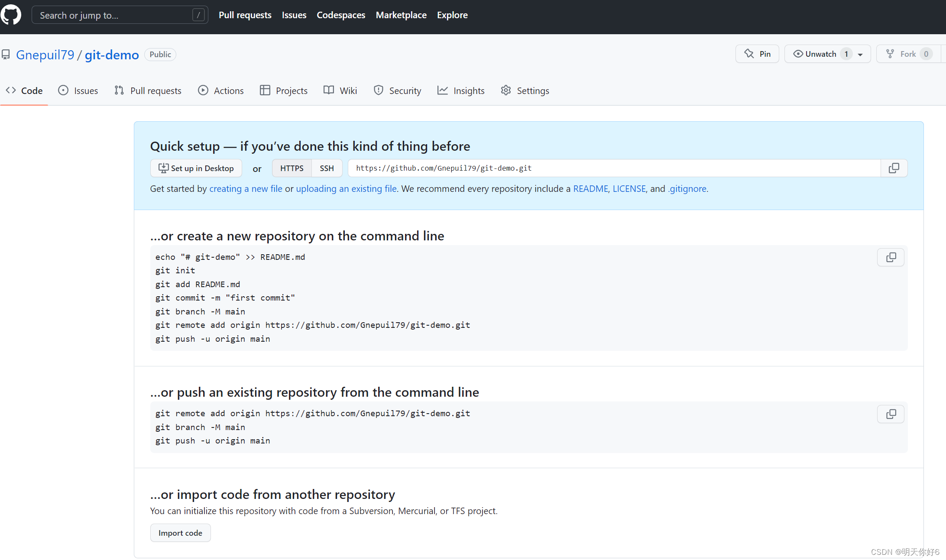The width and height of the screenshot is (946, 560).
Task: Select the HTTPS protocol option
Action: [292, 168]
